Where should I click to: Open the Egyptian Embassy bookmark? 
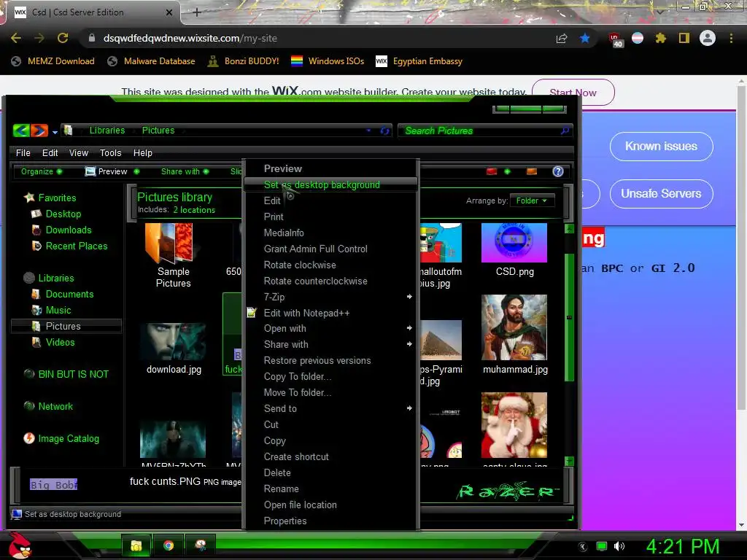419,61
